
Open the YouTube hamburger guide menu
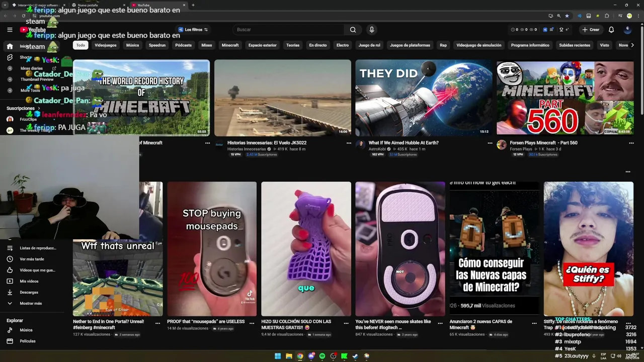(10, 30)
